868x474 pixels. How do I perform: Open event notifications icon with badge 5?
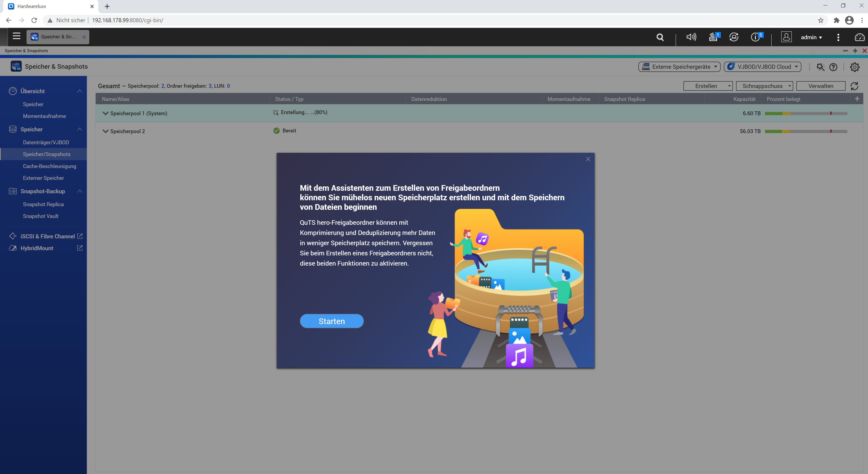click(x=756, y=37)
